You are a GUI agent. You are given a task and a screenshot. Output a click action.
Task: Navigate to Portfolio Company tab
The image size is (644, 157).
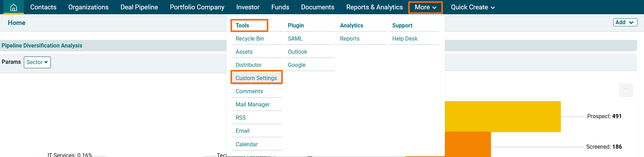click(x=197, y=7)
